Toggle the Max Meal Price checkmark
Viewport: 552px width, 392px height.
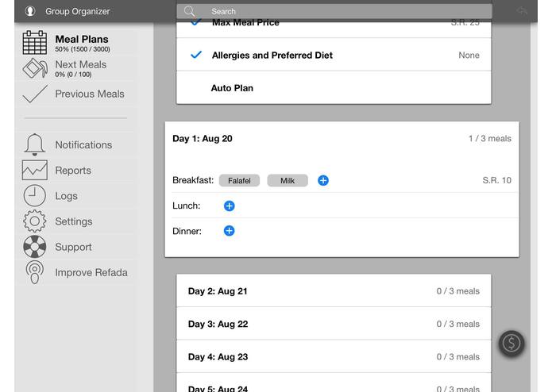click(x=195, y=22)
